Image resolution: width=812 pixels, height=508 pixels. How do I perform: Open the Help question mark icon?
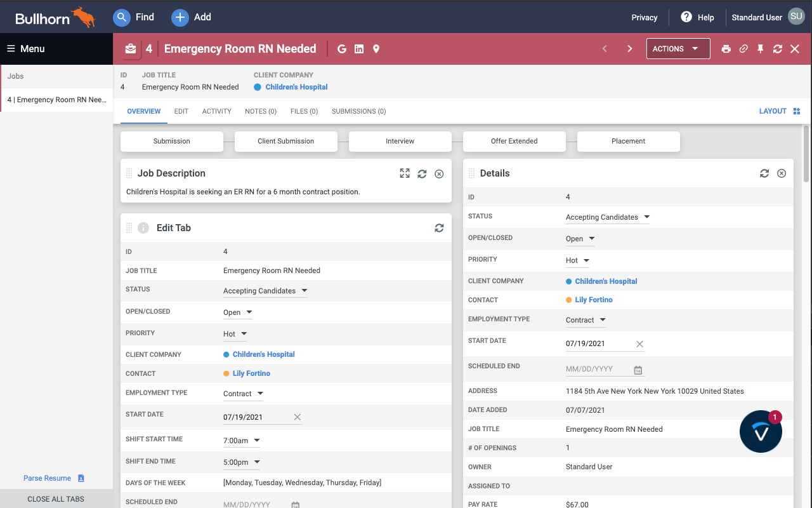(686, 17)
